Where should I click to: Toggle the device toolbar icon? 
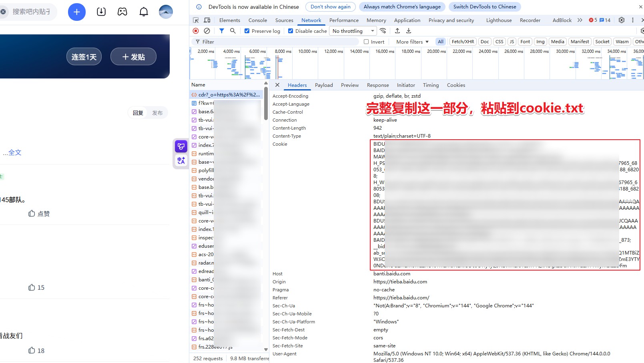click(x=207, y=20)
